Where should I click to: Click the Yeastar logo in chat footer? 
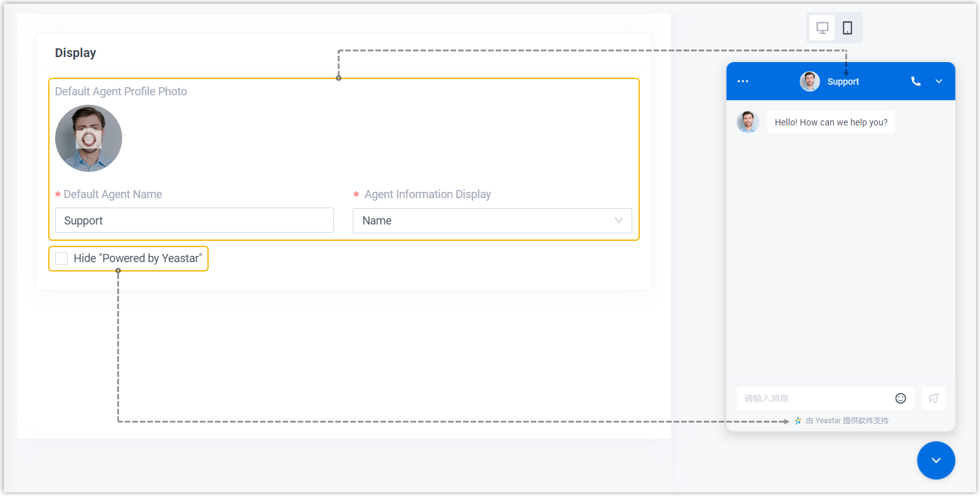click(798, 421)
